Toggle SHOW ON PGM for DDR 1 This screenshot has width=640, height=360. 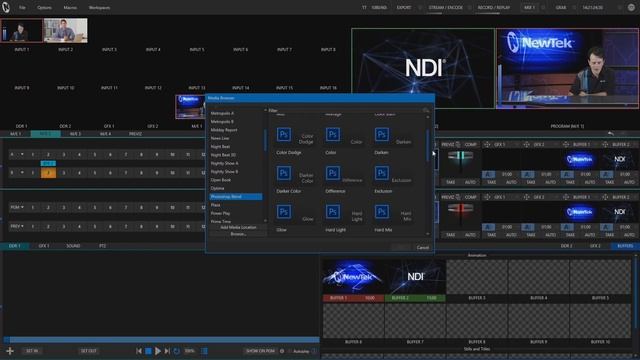point(260,351)
